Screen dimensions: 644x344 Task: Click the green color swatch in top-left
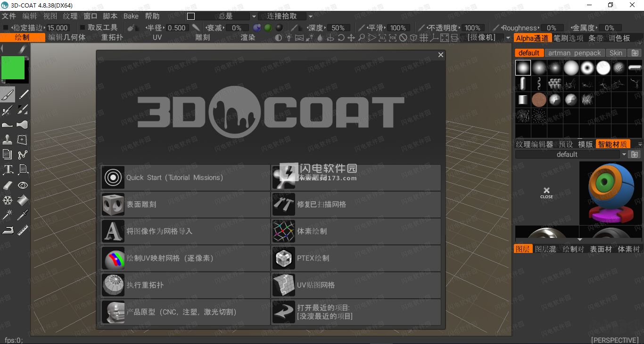point(13,68)
